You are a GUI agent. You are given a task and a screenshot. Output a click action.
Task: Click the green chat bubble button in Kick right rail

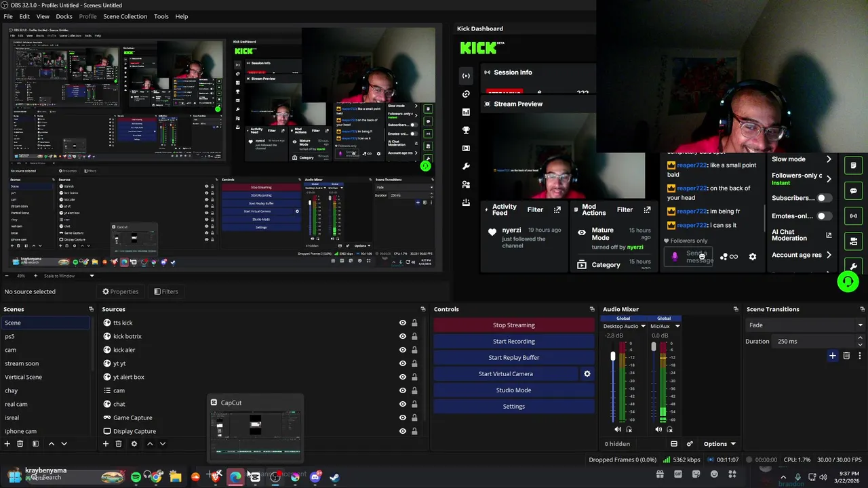854,190
